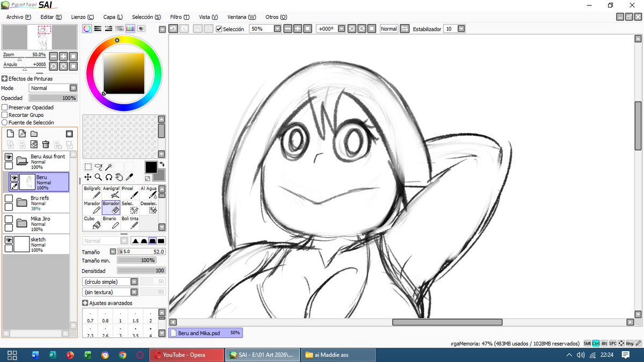Activate the rectangular selection tool
The image size is (644, 362).
pyautogui.click(x=88, y=167)
